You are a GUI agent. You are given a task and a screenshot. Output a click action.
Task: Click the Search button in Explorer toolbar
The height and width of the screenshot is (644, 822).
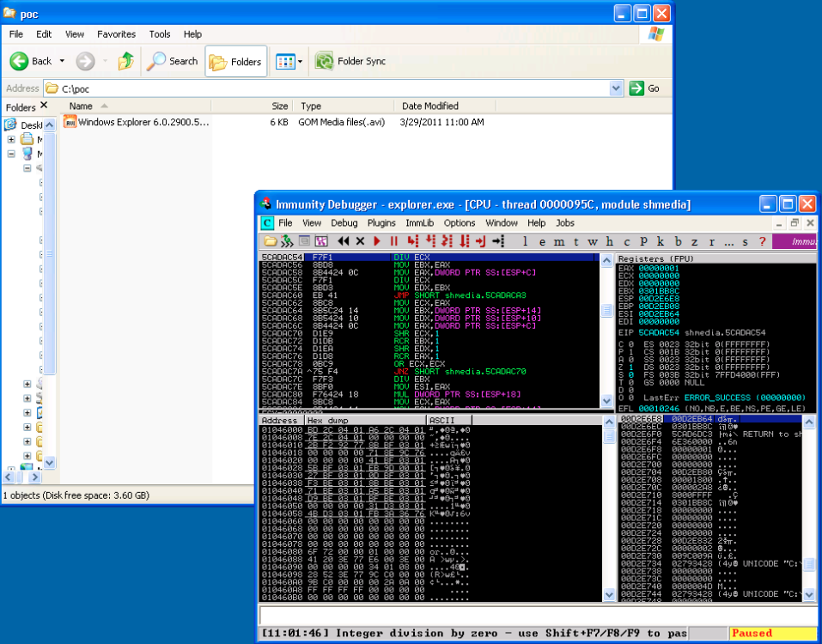click(172, 61)
